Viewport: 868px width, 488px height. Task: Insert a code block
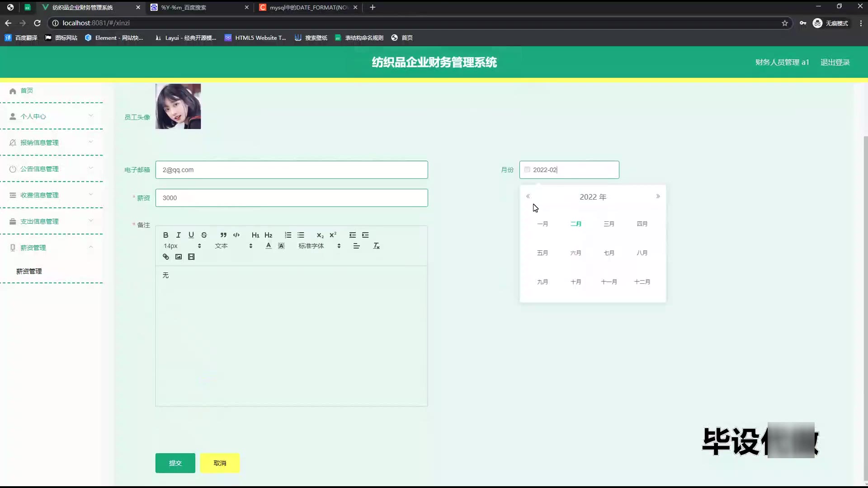[x=236, y=235]
